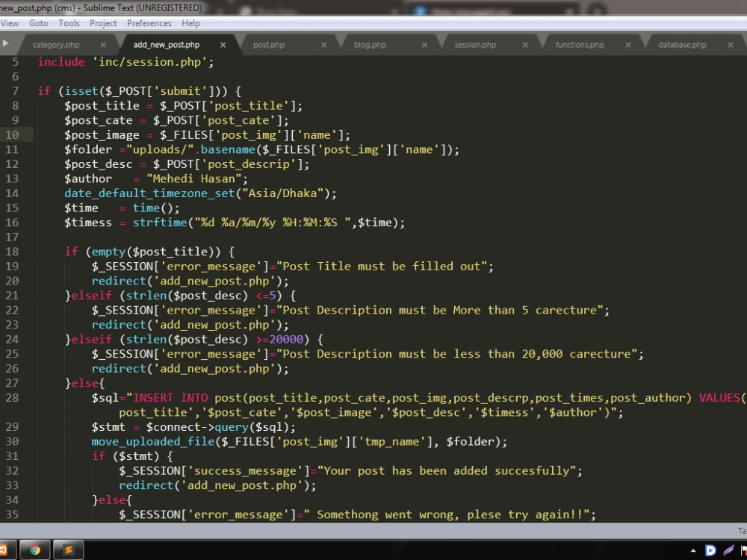The height and width of the screenshot is (560, 747).
Task: Show hidden system tray icons arrow
Action: [693, 551]
